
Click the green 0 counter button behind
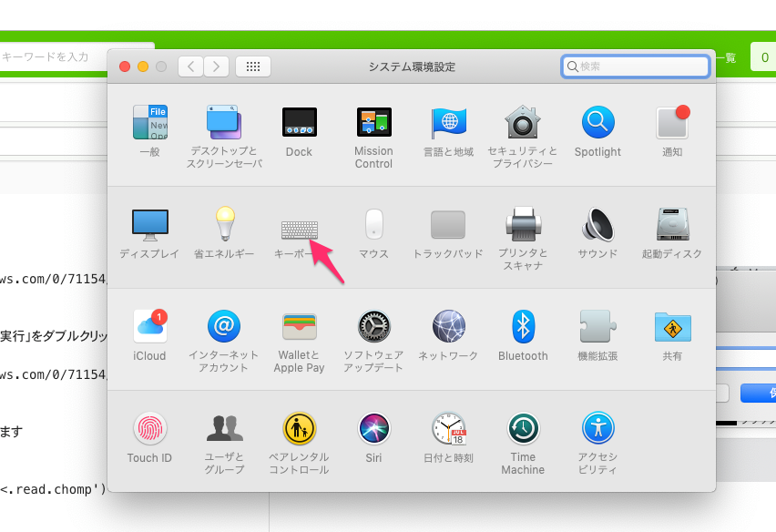click(x=763, y=57)
